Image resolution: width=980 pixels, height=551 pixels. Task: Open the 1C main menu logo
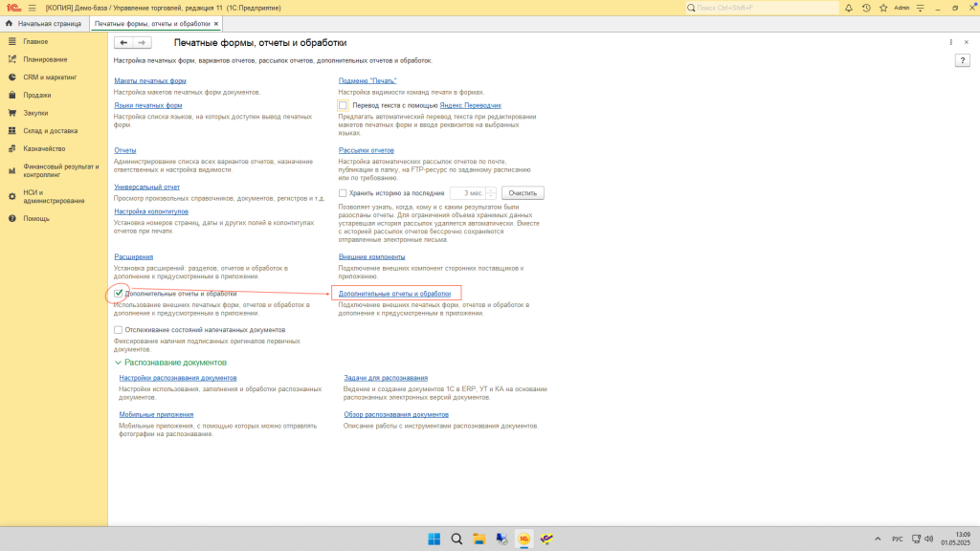click(13, 8)
